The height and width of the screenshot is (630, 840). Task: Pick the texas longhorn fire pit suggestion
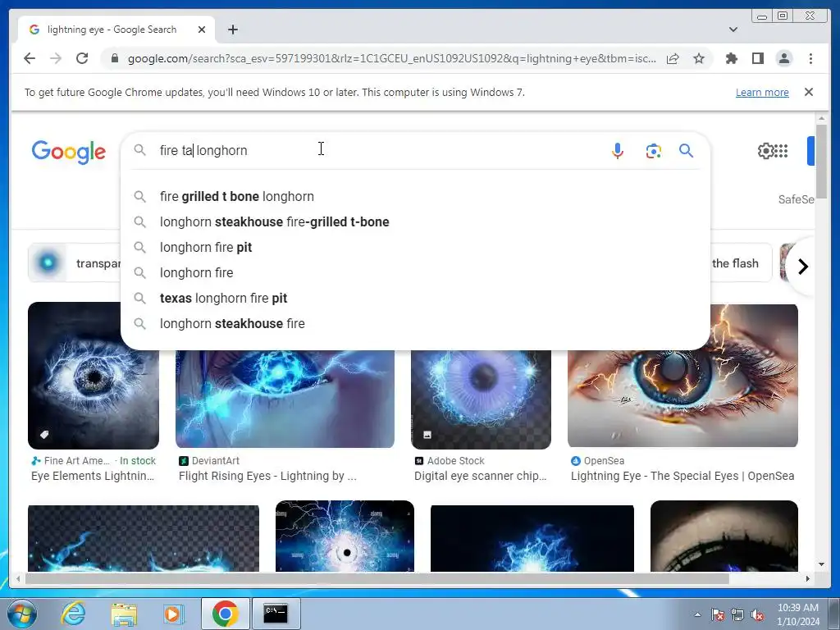(x=415, y=299)
